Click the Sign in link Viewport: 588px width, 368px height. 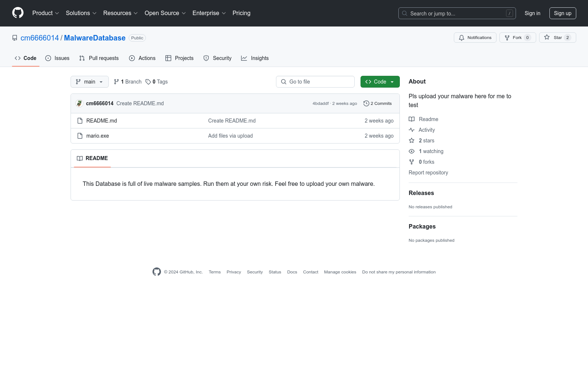pos(533,13)
